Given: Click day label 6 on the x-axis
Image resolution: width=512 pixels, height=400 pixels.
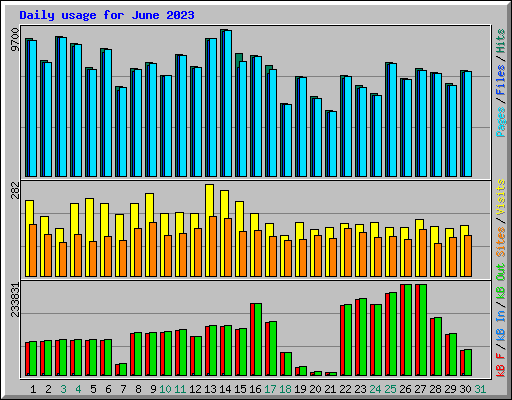Looking at the screenshot, I should point(108,389).
